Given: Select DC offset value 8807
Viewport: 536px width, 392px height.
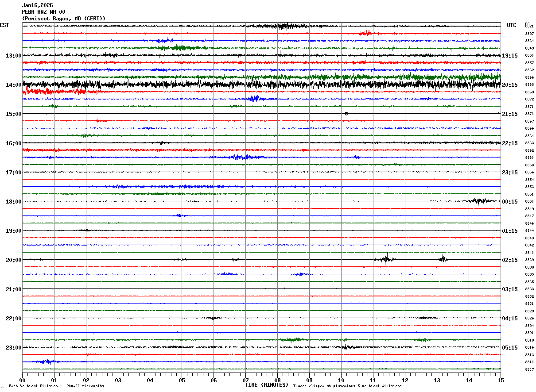Looking at the screenshot, I should (529, 369).
